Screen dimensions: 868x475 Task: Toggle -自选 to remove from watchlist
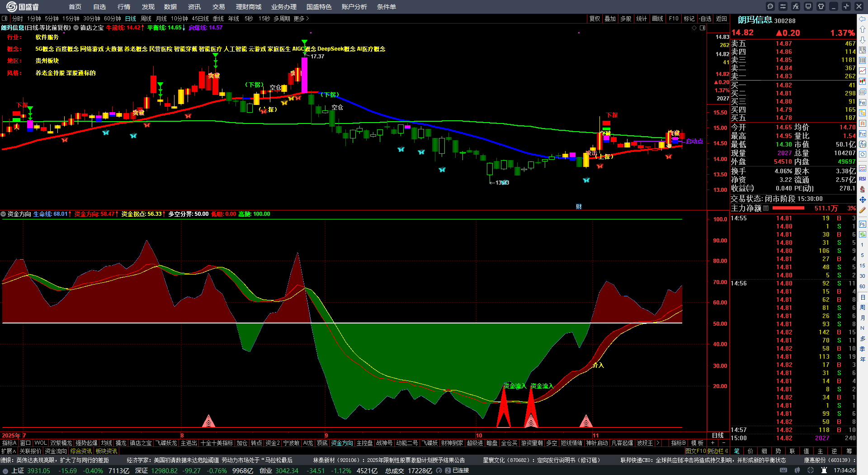click(705, 19)
